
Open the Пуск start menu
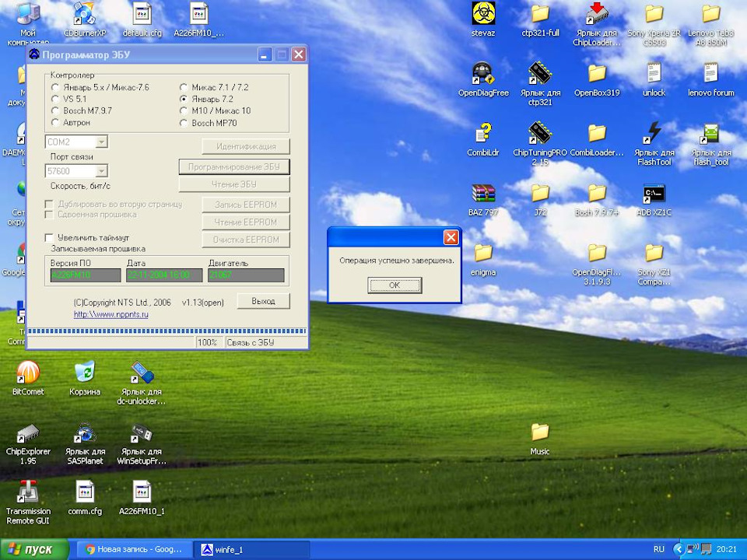point(34,549)
